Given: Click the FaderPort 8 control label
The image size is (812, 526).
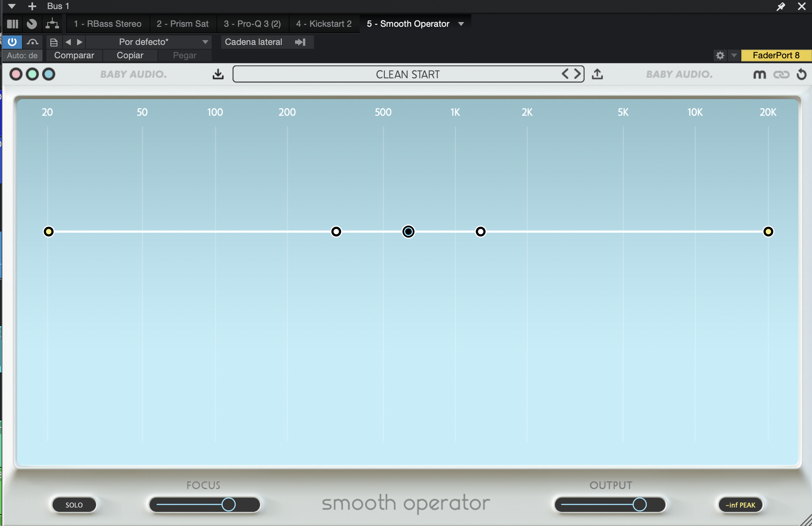Looking at the screenshot, I should click(776, 56).
